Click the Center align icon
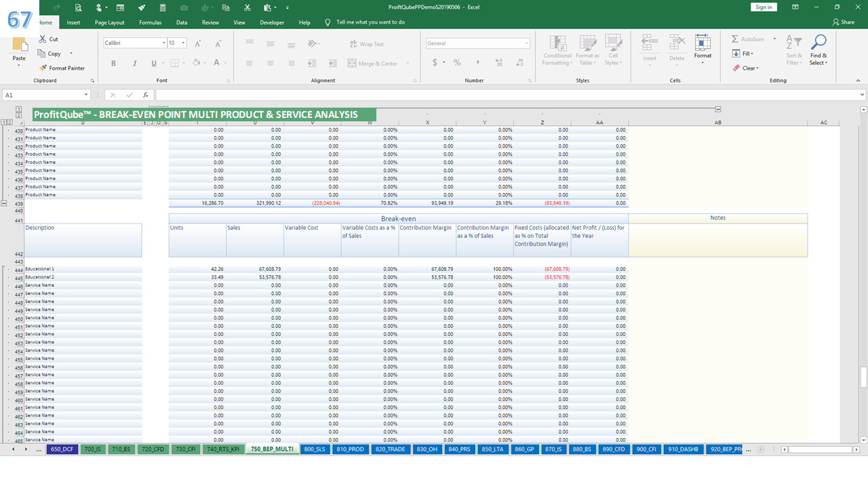The height and width of the screenshot is (488, 868). pos(271,63)
